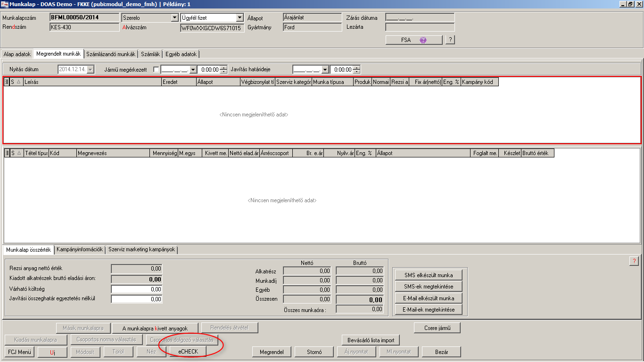The height and width of the screenshot is (362, 644).
Task: Click the Csere jármű button
Action: pos(437,328)
